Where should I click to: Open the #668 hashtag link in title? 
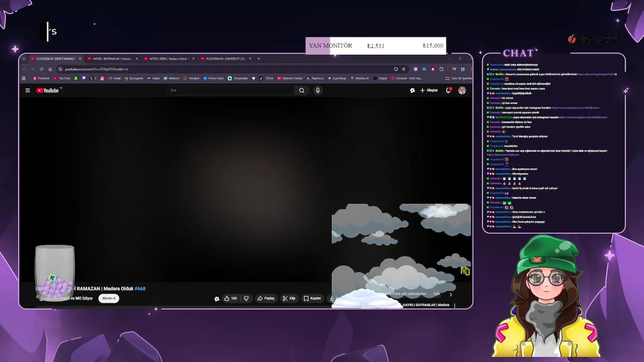pos(140,289)
